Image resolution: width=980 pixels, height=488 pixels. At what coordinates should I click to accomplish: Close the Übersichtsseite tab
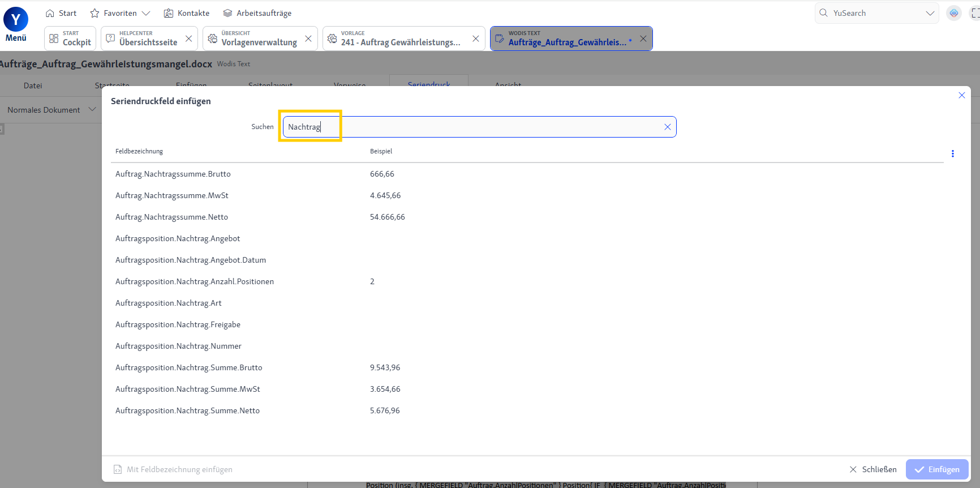coord(189,38)
